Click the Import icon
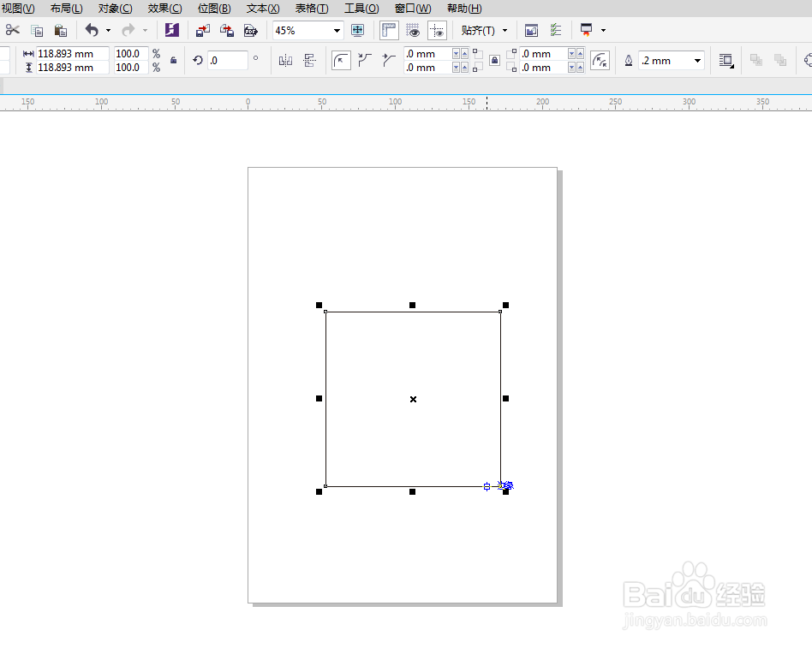 pos(202,31)
